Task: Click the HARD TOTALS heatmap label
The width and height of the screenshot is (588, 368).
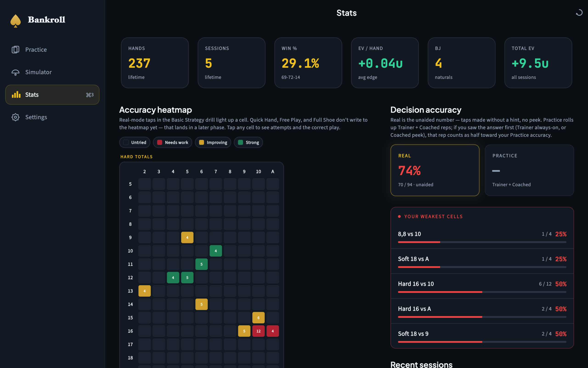Action: coord(137,157)
